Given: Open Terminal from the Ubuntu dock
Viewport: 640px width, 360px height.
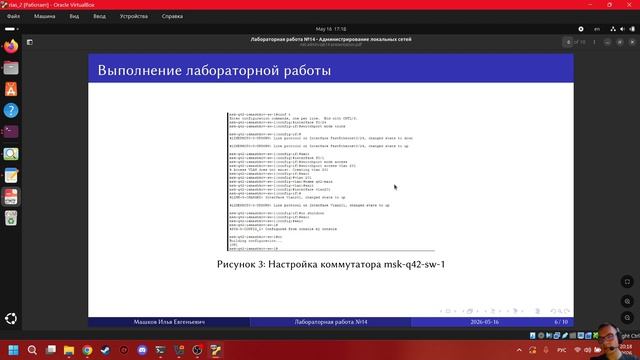Looking at the screenshot, I should (11, 132).
